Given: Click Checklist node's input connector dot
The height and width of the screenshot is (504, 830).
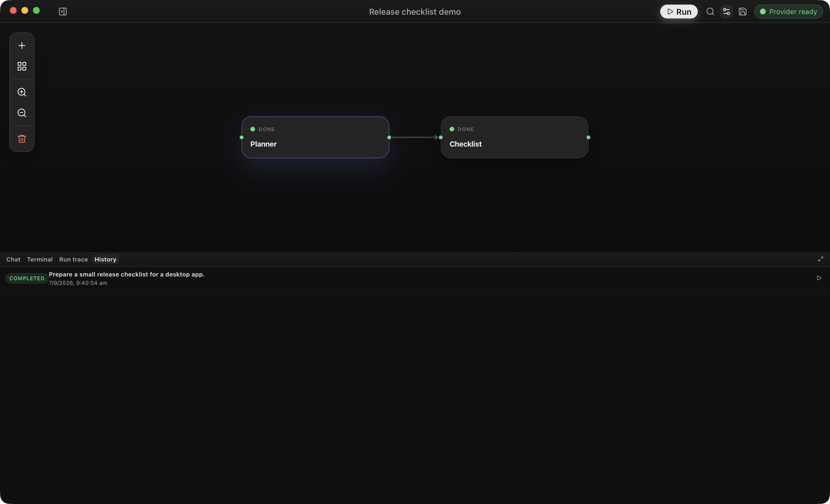Looking at the screenshot, I should click(x=441, y=137).
